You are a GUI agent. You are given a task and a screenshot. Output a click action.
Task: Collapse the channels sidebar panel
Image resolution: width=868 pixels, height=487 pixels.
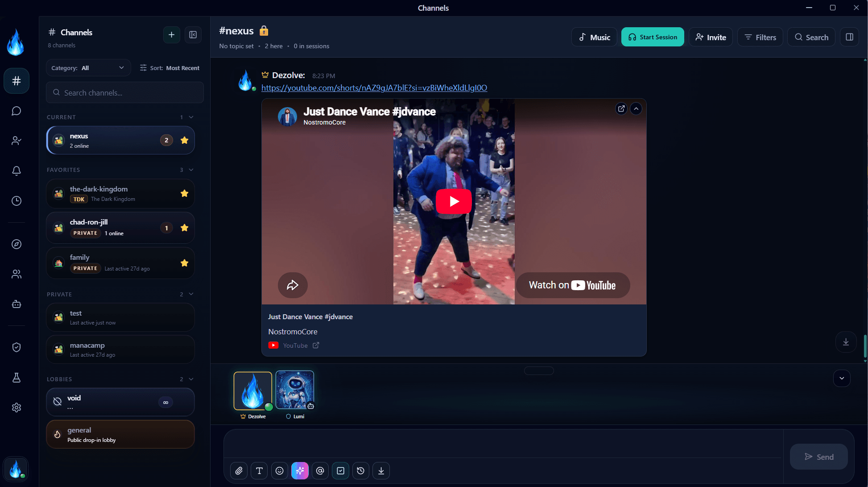[193, 35]
